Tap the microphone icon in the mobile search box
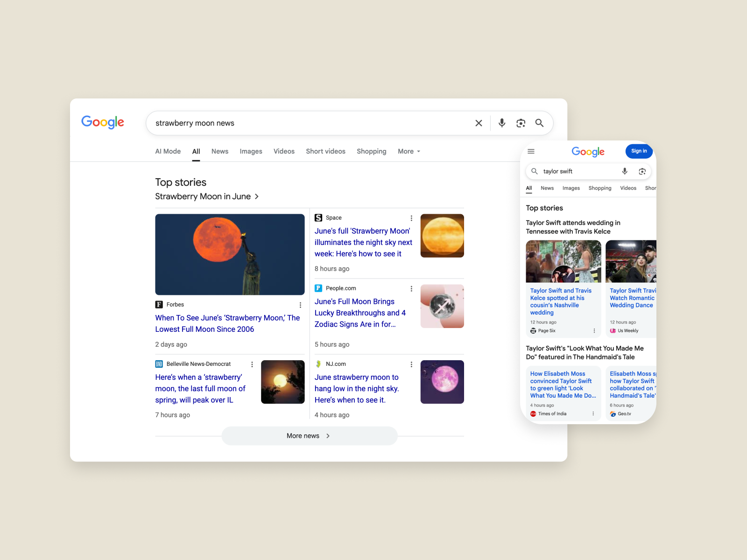Viewport: 747px width, 560px height. [625, 171]
